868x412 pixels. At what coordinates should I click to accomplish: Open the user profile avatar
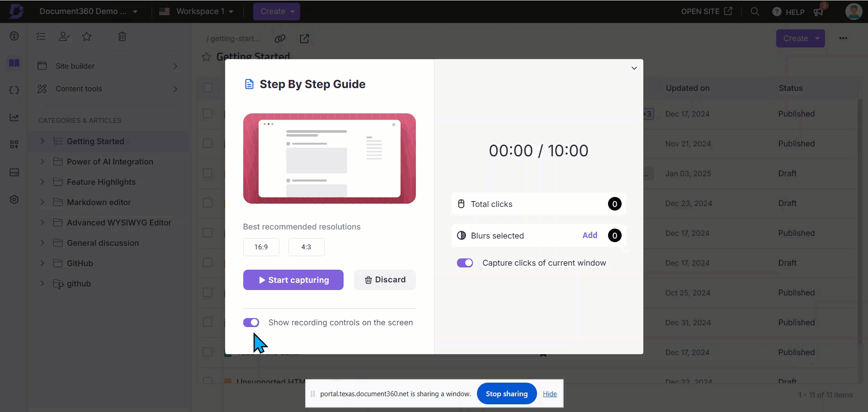[854, 11]
